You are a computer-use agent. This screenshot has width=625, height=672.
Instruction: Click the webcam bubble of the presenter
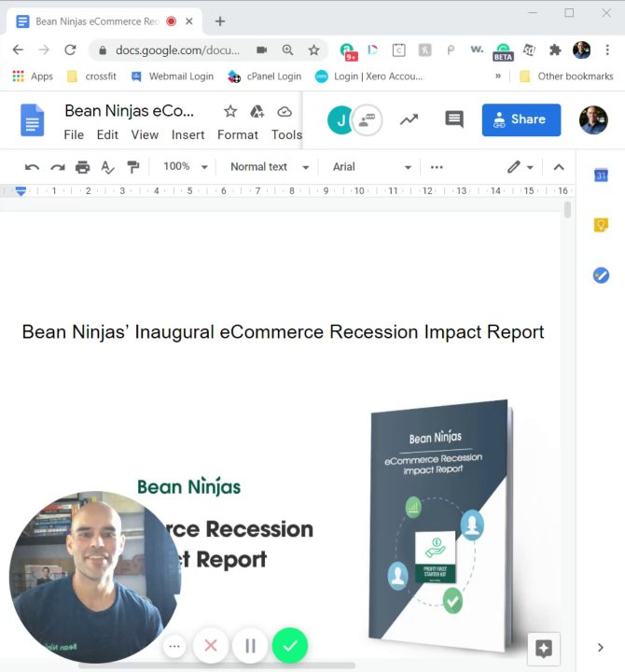coord(95,577)
